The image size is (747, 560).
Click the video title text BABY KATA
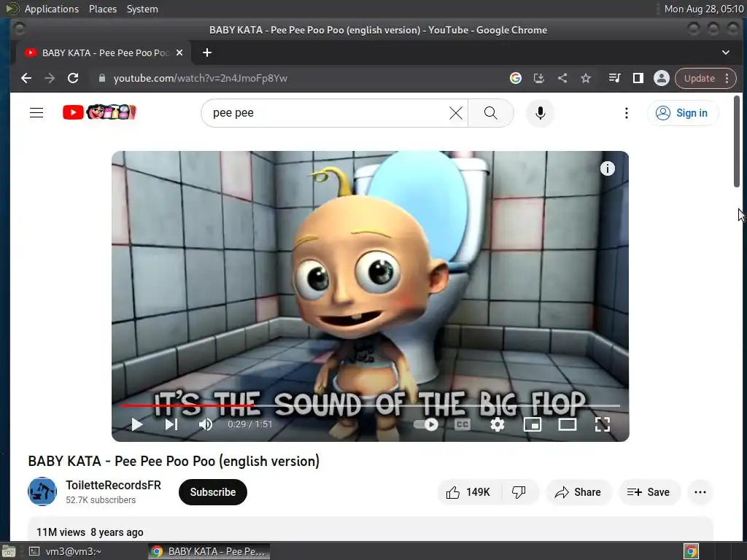(174, 461)
